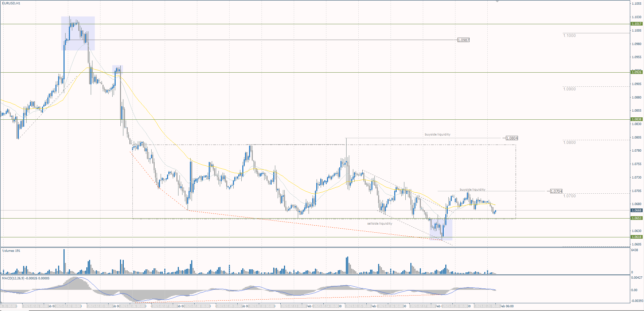The image size is (644, 311).
Task: Click the 2023.02.08 00:00 date marker
Action: 197,306
